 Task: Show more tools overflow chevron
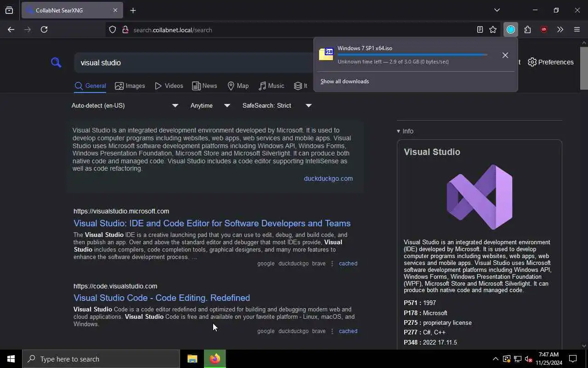(x=560, y=29)
